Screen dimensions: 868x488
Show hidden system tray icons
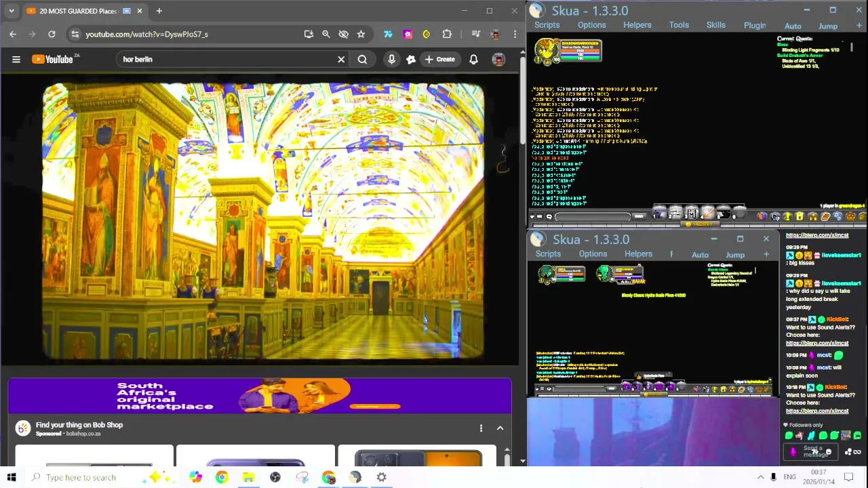(x=760, y=477)
